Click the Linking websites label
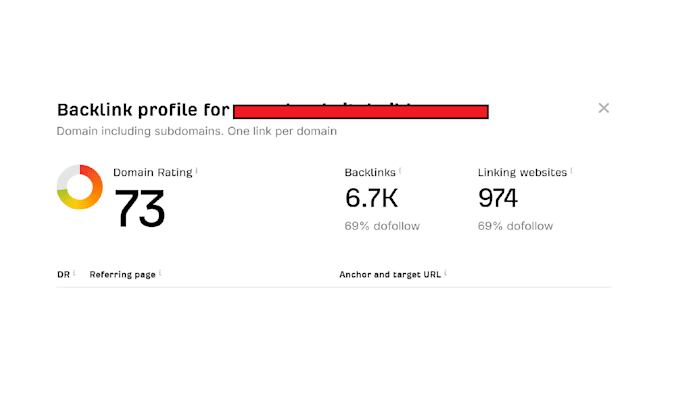This screenshot has width=680, height=403. [521, 173]
